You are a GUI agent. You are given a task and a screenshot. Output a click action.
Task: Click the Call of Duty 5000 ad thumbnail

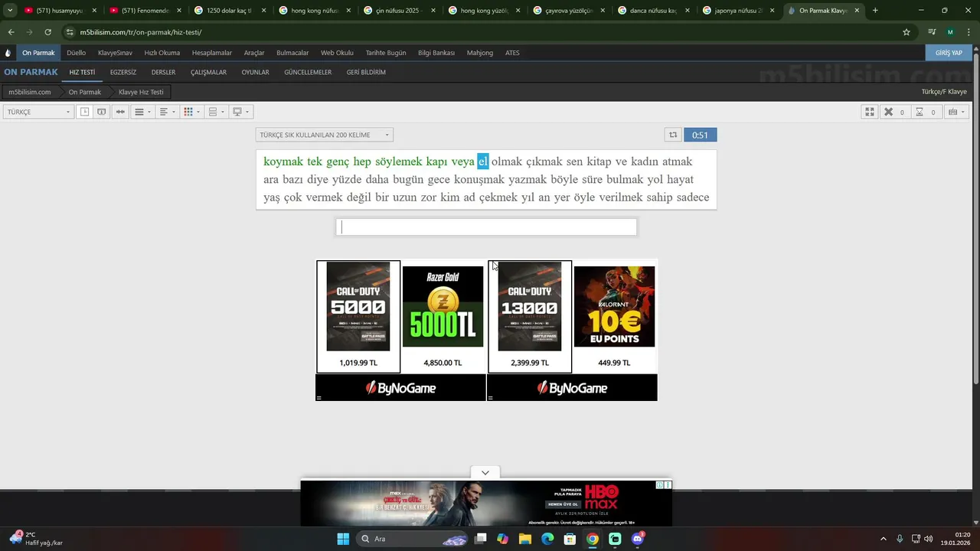[x=358, y=306]
